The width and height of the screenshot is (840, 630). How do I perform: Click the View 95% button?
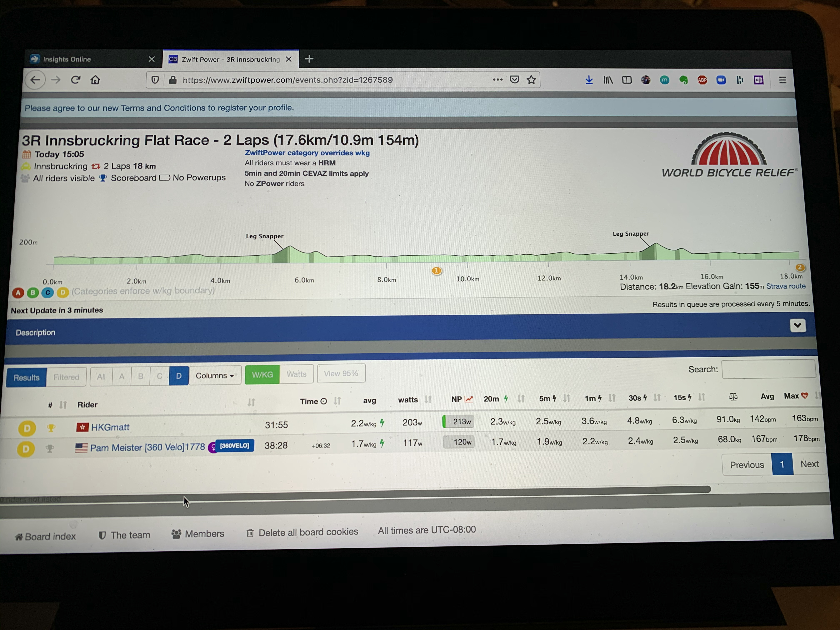pyautogui.click(x=341, y=373)
